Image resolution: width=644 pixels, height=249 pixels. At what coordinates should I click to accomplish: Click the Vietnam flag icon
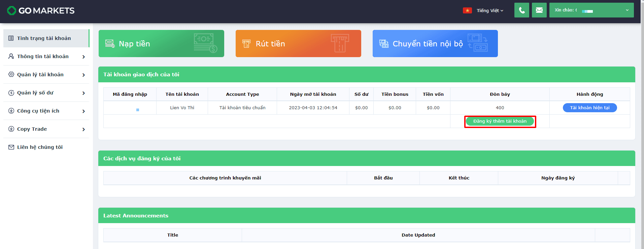pos(467,10)
